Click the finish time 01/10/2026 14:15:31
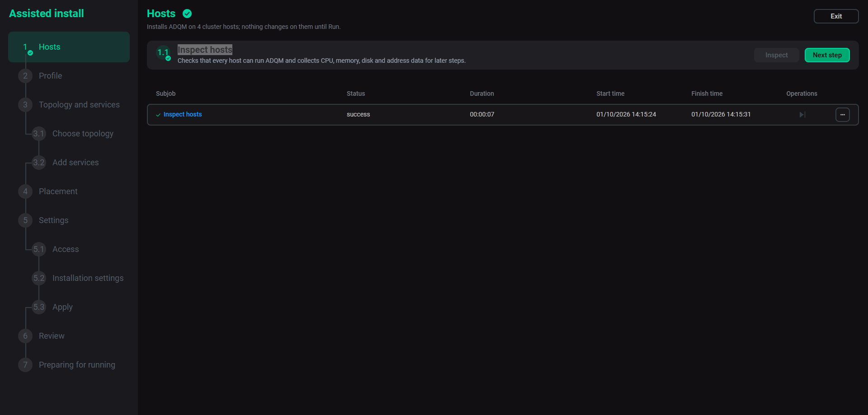Screen dimensions: 868x415 tap(721, 115)
